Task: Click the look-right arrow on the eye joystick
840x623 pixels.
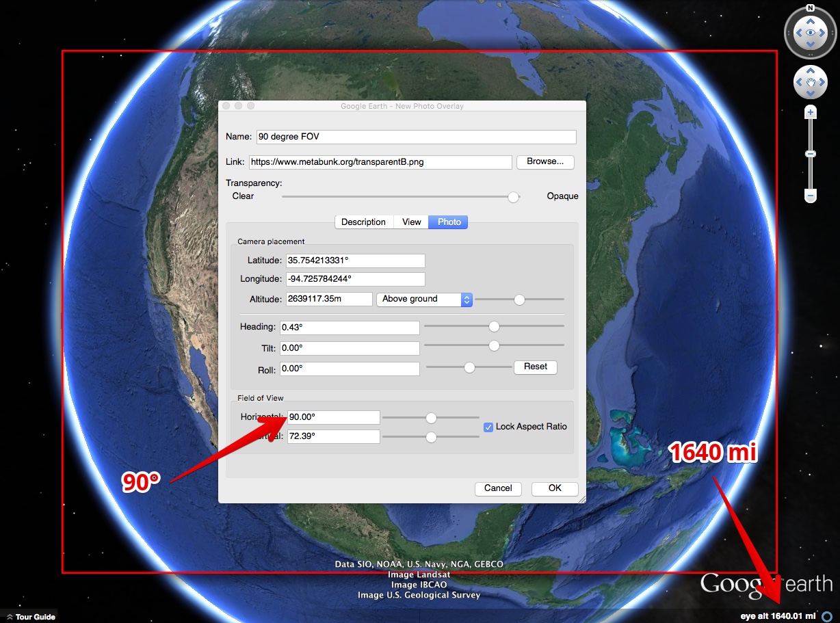Action: pyautogui.click(x=824, y=33)
